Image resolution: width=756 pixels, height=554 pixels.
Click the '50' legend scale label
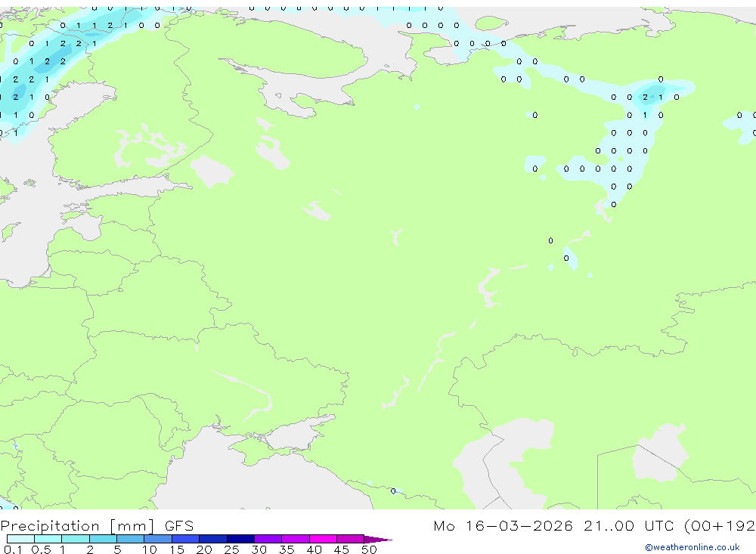[x=369, y=549]
